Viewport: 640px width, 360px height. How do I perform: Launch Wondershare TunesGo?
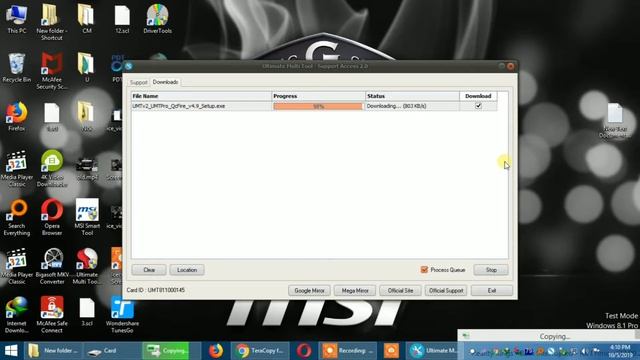point(122,315)
